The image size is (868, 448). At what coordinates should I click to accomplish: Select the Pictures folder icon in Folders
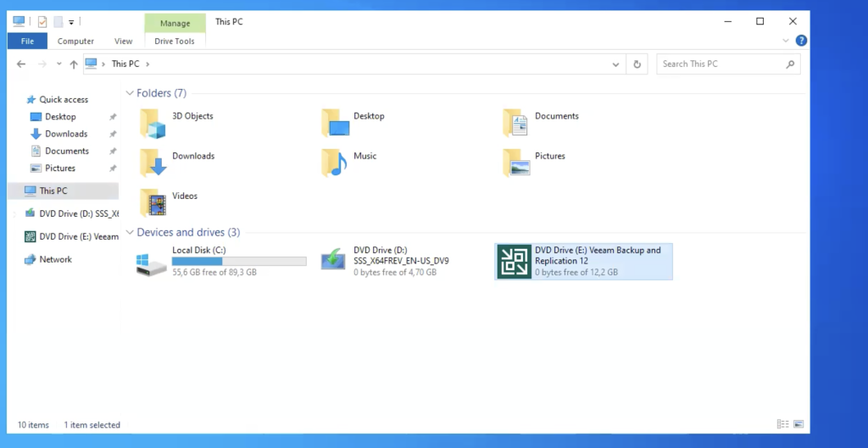516,163
